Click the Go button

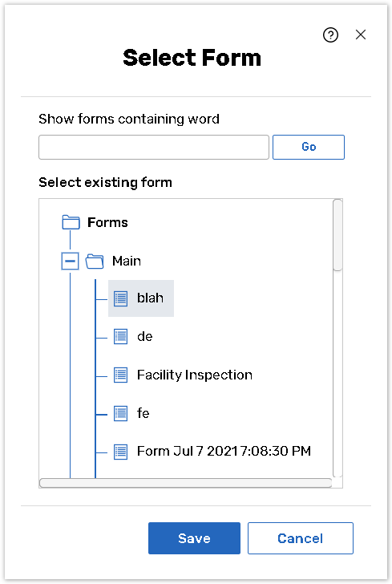(309, 147)
